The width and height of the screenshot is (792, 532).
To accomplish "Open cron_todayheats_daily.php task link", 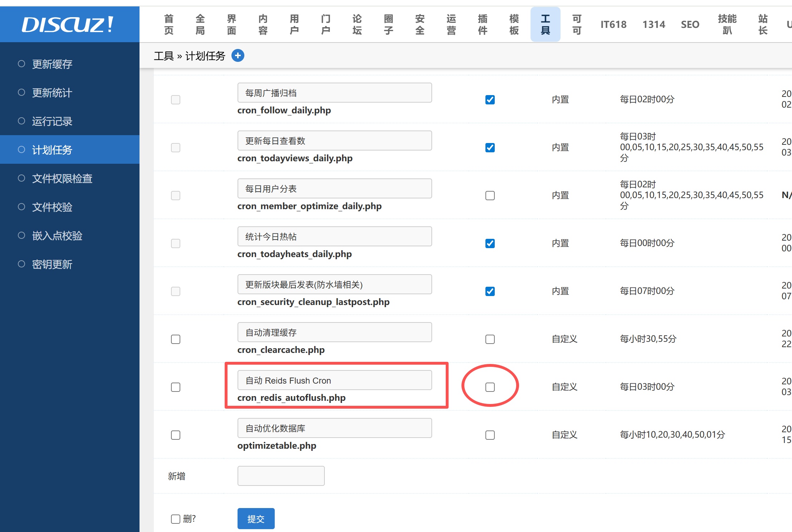I will (294, 254).
